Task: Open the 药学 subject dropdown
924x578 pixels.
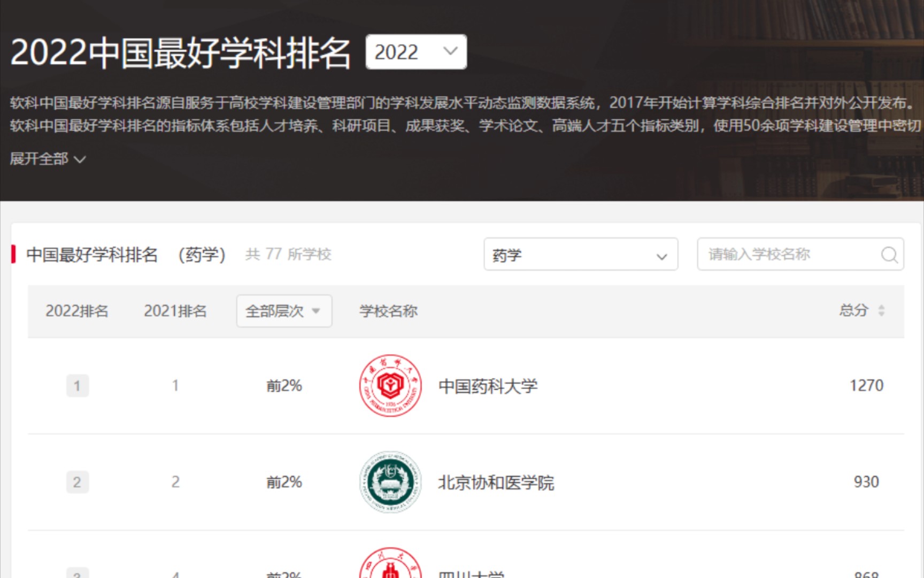Action: [x=581, y=255]
